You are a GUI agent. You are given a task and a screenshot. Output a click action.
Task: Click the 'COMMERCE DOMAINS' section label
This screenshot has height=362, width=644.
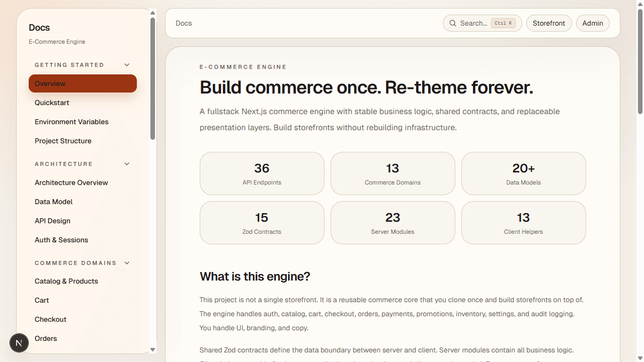[x=75, y=263]
